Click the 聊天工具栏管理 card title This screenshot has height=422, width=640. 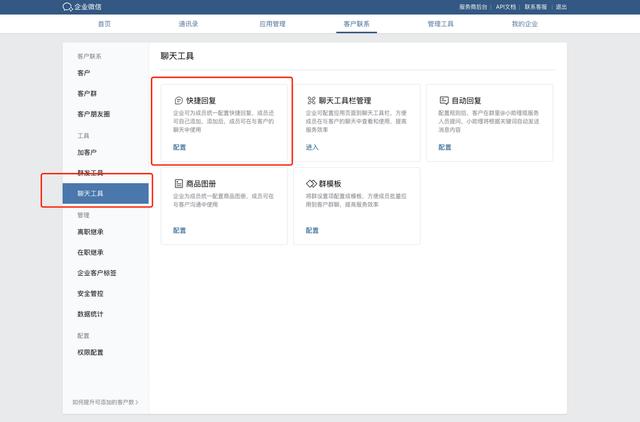345,100
